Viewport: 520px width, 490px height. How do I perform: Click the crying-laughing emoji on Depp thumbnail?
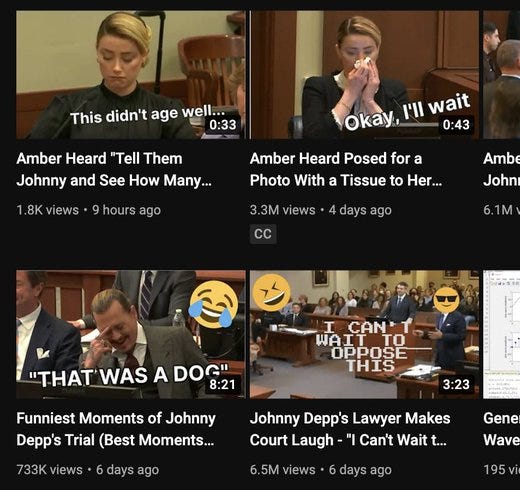point(213,304)
